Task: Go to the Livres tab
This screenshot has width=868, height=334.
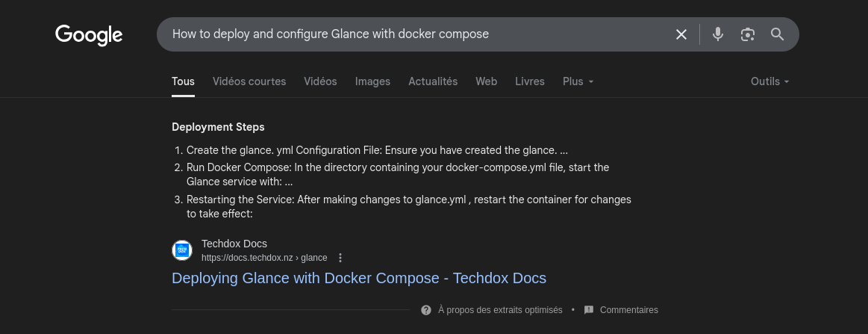Action: click(530, 81)
